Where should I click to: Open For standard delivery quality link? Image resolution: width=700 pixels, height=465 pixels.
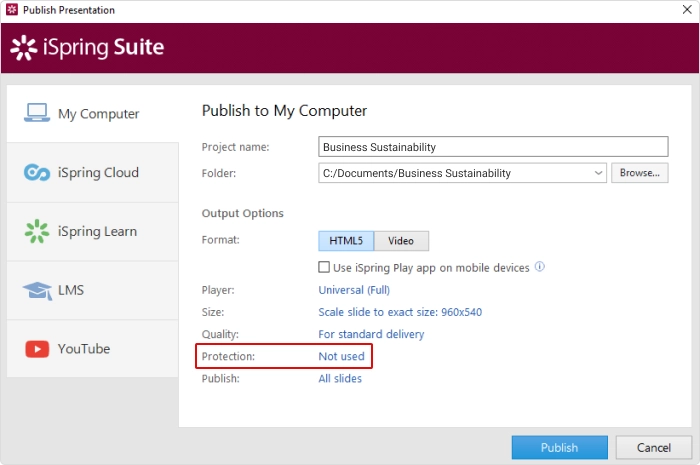pos(371,334)
